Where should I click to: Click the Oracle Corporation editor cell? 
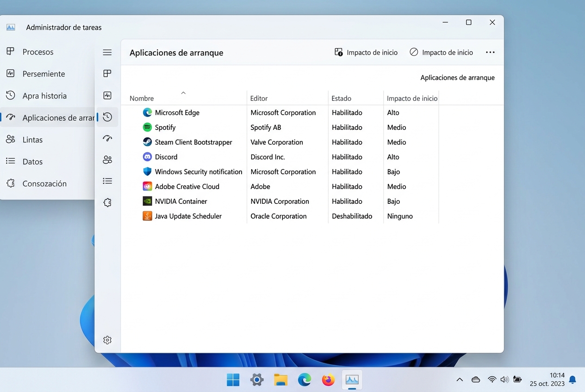(278, 216)
